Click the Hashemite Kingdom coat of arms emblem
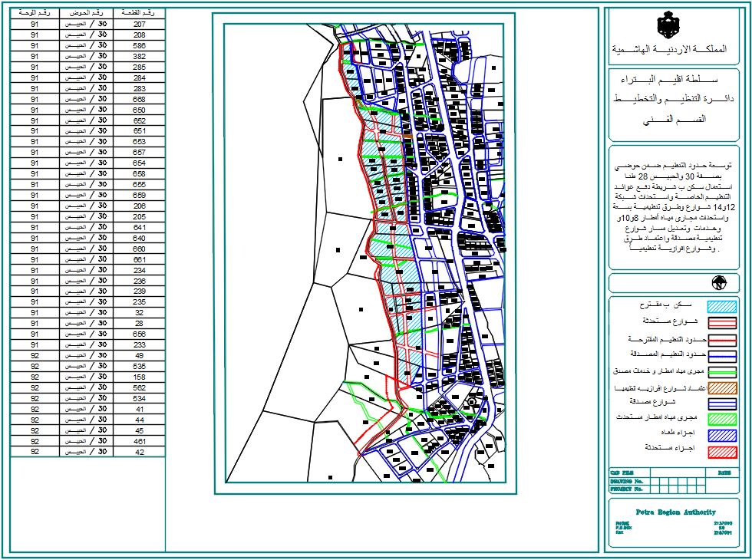Viewport: 752px width, 560px height. click(668, 23)
